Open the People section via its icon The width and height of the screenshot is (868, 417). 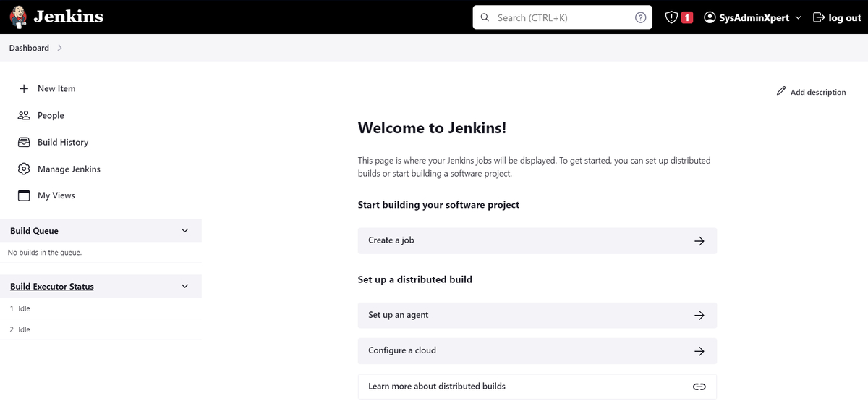[22, 115]
